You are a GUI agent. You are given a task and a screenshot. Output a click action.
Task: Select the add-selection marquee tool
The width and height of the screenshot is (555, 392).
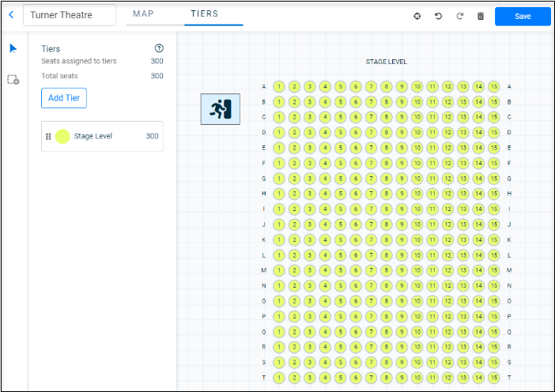(13, 80)
